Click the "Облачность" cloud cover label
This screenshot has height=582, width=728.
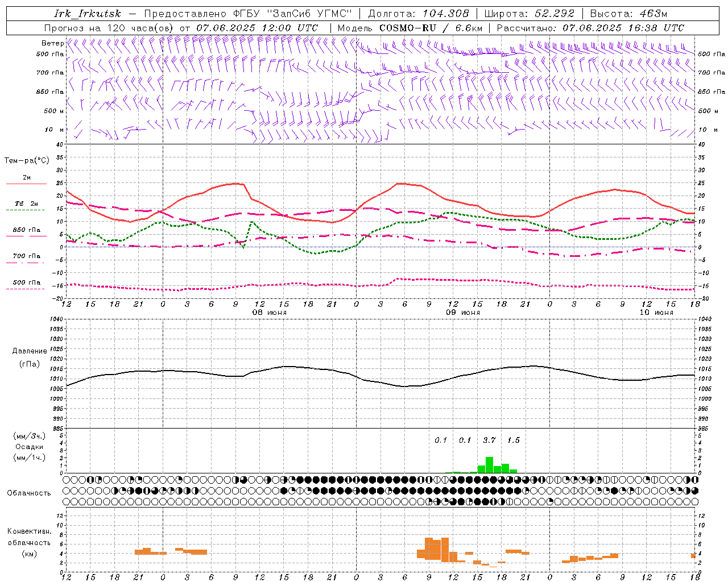[x=29, y=493]
